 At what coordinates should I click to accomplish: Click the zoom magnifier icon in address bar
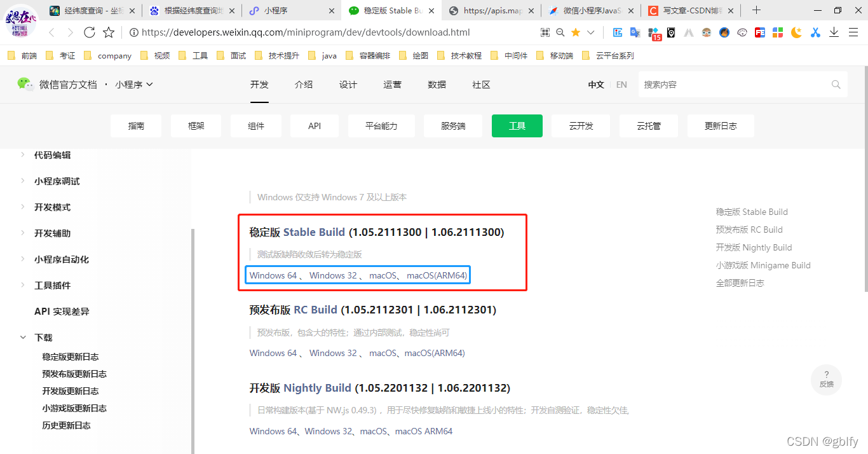(560, 32)
